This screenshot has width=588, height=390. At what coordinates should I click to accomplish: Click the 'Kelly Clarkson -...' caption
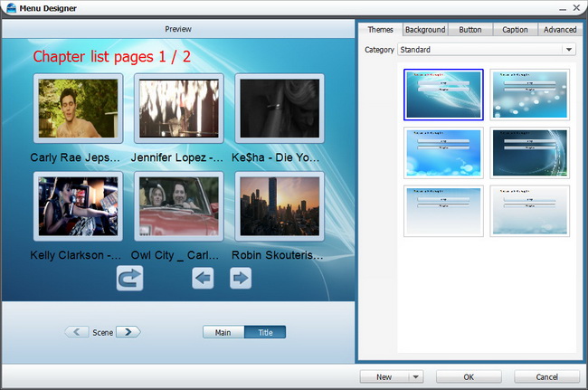pyautogui.click(x=75, y=255)
